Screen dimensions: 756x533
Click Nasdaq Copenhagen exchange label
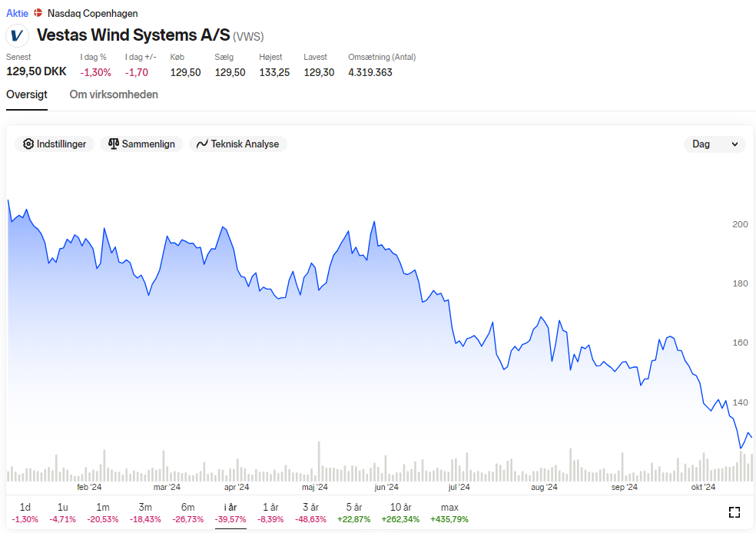coord(92,14)
